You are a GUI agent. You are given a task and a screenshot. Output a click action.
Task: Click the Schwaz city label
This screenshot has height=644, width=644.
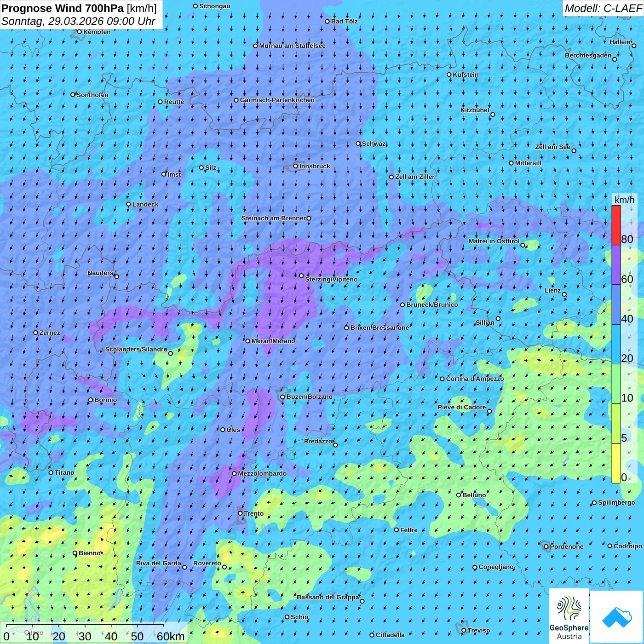click(x=374, y=144)
